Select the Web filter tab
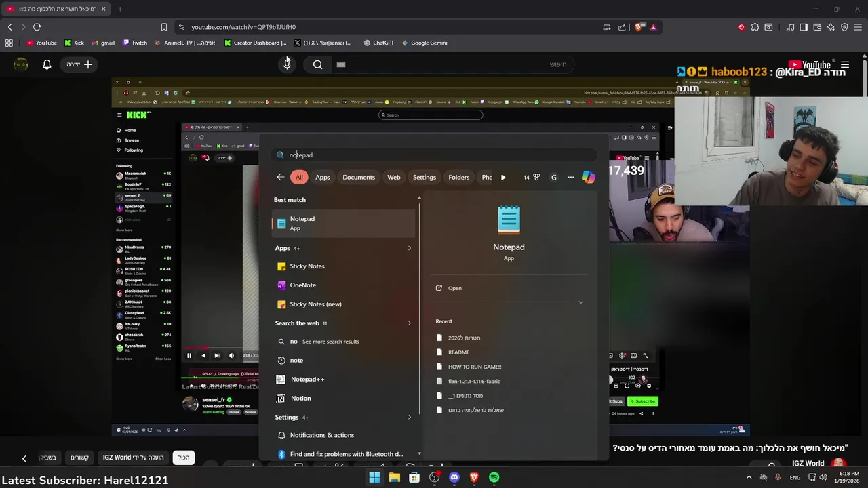Viewport: 868px width, 488px height. point(394,177)
